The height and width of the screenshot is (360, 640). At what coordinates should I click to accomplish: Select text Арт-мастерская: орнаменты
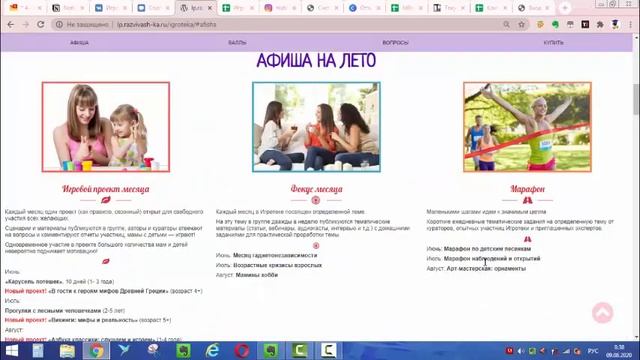486,268
